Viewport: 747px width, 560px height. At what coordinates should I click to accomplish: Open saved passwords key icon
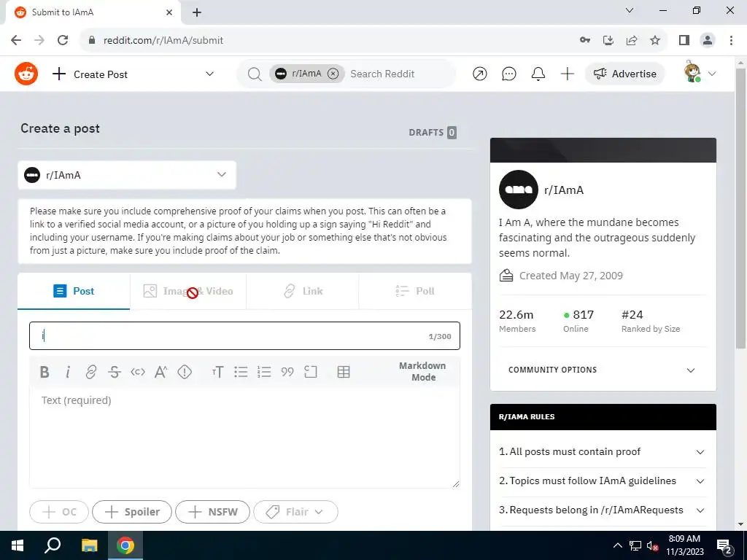click(x=585, y=41)
